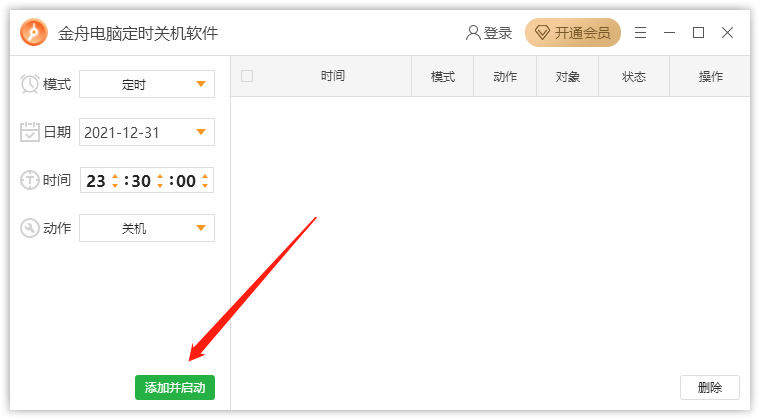Click the 删除 button
Viewport: 760px width, 420px height.
pyautogui.click(x=710, y=388)
